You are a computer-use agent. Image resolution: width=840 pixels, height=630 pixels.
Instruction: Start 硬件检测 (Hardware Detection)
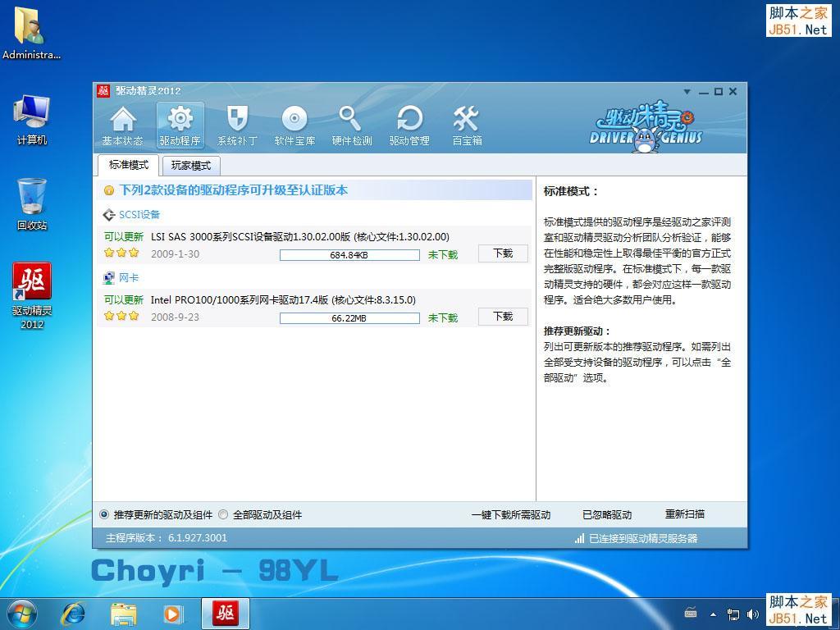(351, 125)
